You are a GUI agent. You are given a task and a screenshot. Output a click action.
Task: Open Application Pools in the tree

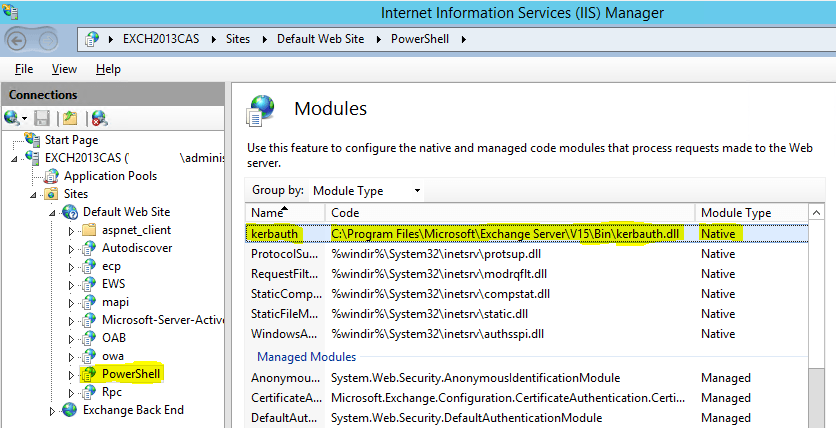(x=110, y=176)
